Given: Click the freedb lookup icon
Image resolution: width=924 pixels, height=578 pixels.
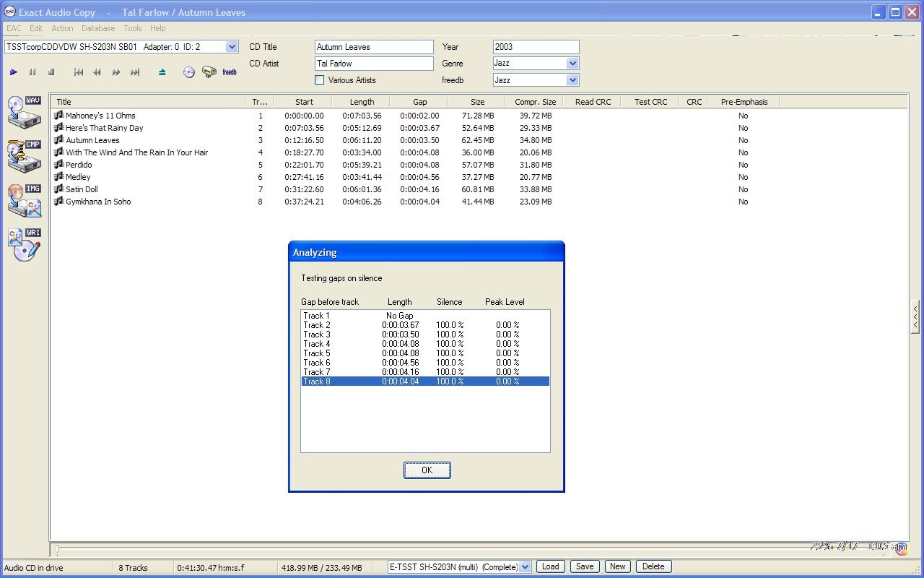Looking at the screenshot, I should 230,72.
